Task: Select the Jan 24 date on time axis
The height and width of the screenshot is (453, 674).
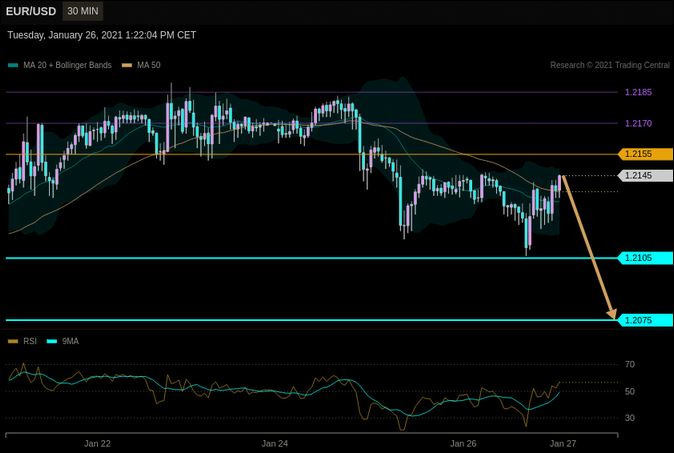Action: click(x=275, y=444)
